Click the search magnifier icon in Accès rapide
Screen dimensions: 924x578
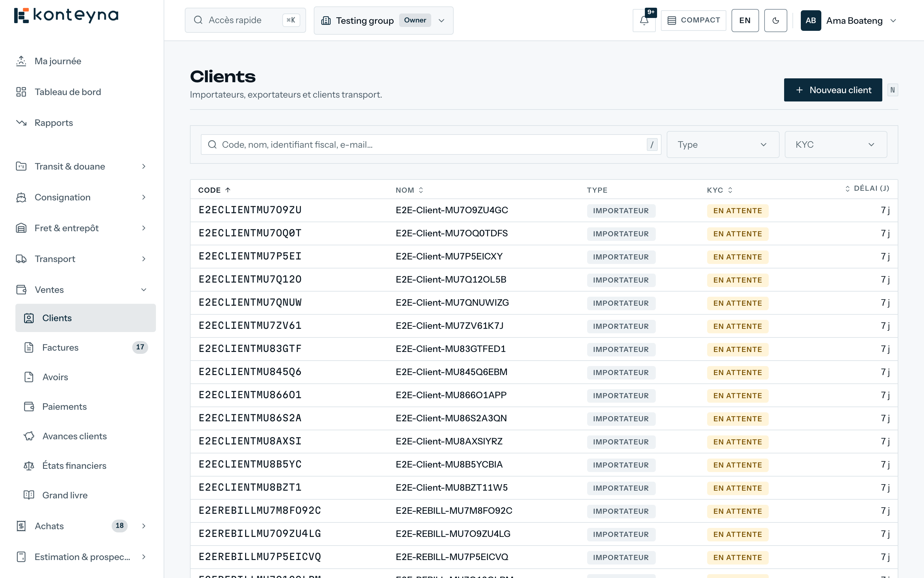pos(198,20)
